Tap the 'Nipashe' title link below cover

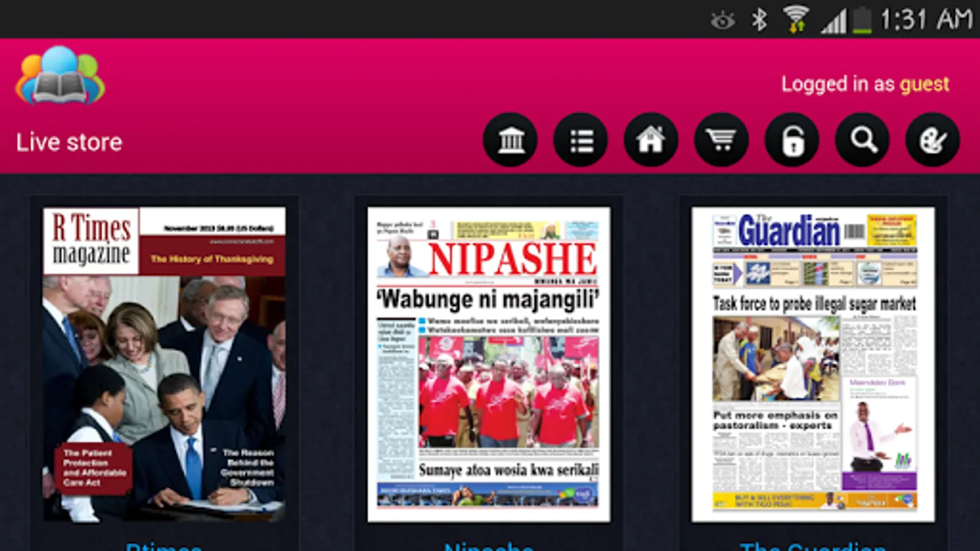[488, 546]
